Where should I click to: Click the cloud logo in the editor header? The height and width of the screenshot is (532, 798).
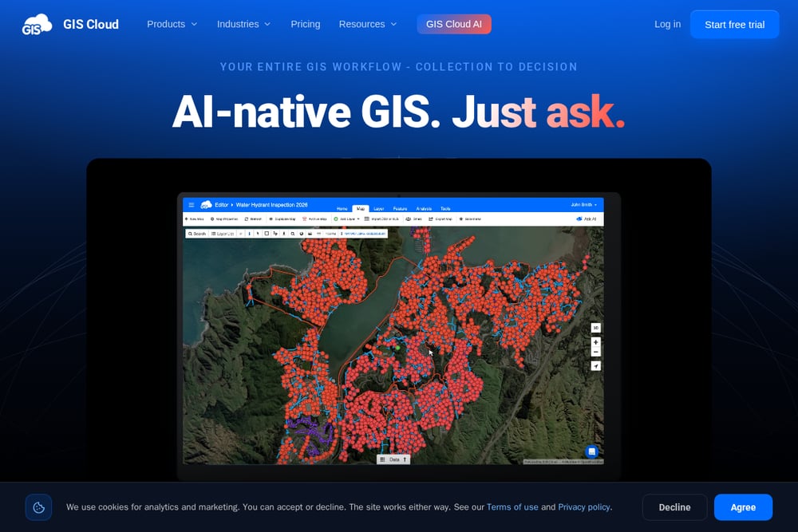[206, 204]
